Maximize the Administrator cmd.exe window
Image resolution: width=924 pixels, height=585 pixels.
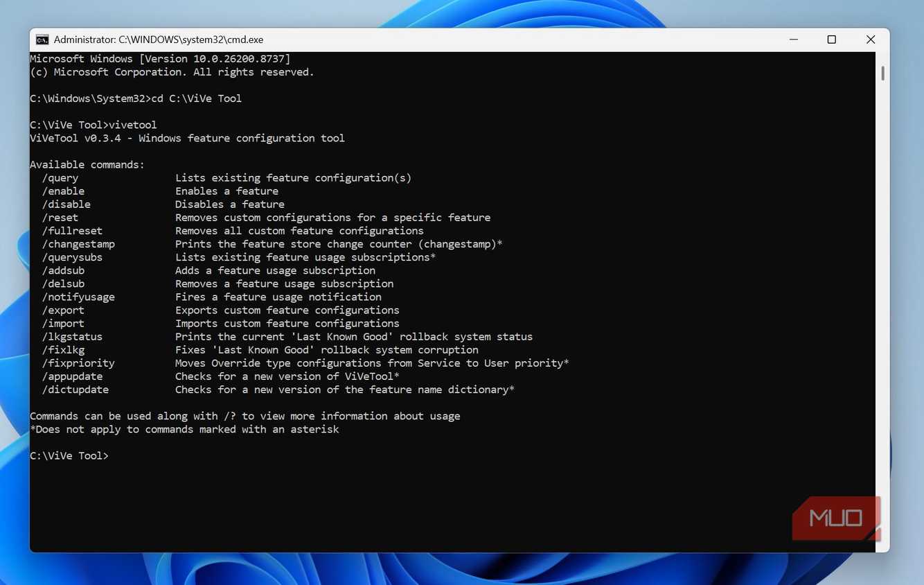coord(832,40)
